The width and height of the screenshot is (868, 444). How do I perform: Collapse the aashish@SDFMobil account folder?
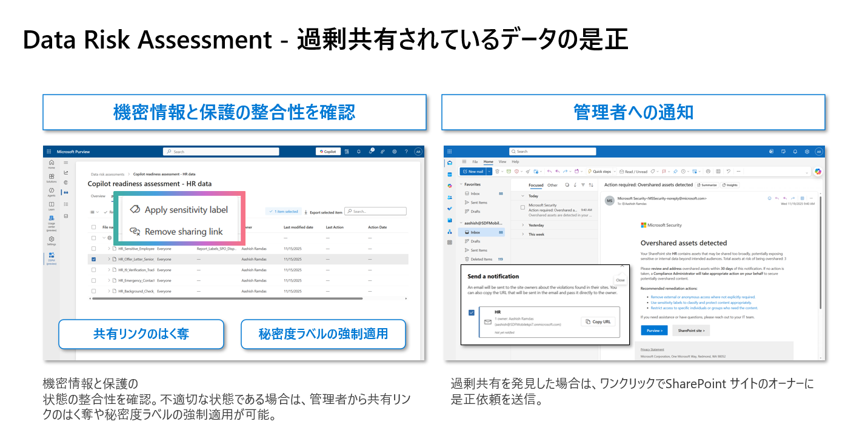coord(461,223)
